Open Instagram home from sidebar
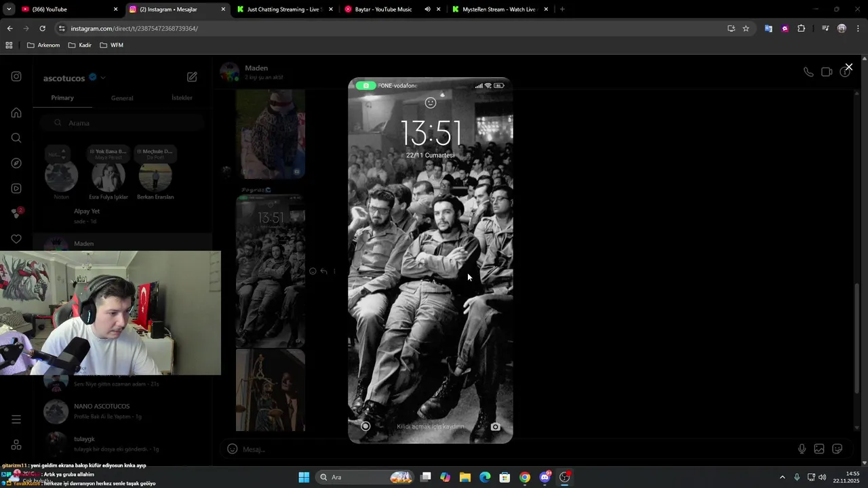Screen dimensions: 868x488 [x=16, y=113]
